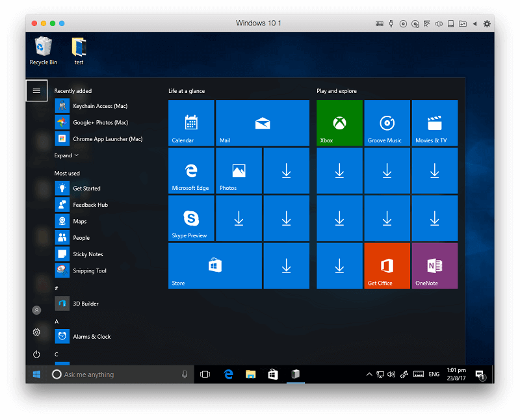Click the running app icon on taskbar
Image resolution: width=520 pixels, height=420 pixels.
click(296, 374)
